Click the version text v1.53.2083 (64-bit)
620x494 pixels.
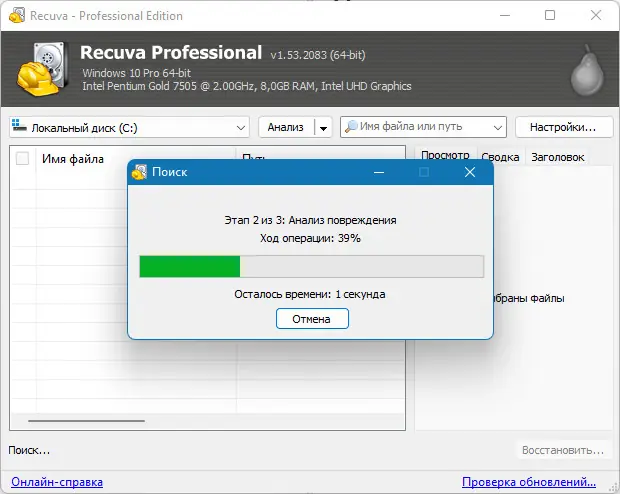pos(318,55)
